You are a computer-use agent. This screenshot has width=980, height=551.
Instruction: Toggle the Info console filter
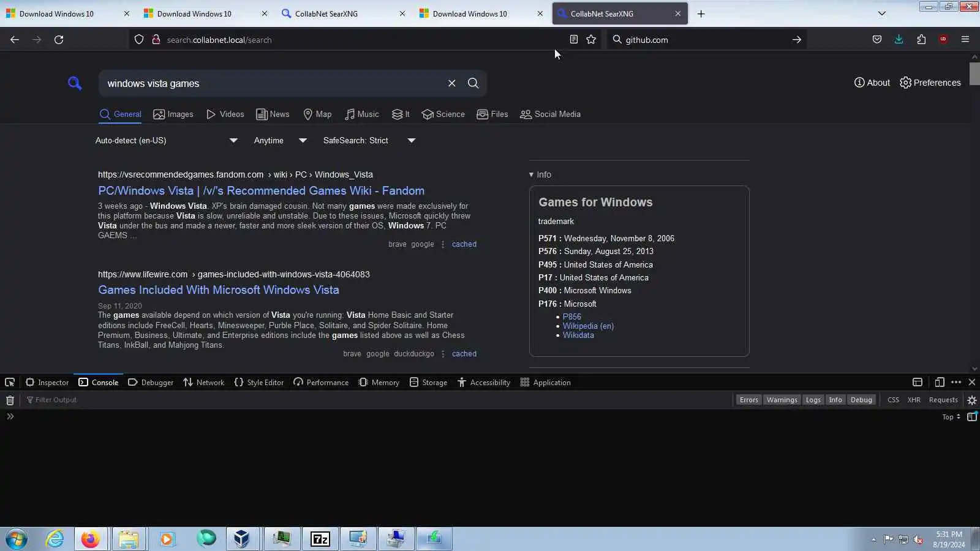point(835,400)
